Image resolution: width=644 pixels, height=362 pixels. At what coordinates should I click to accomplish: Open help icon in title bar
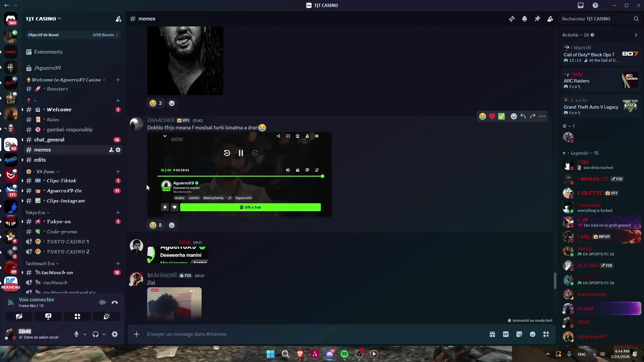click(595, 6)
